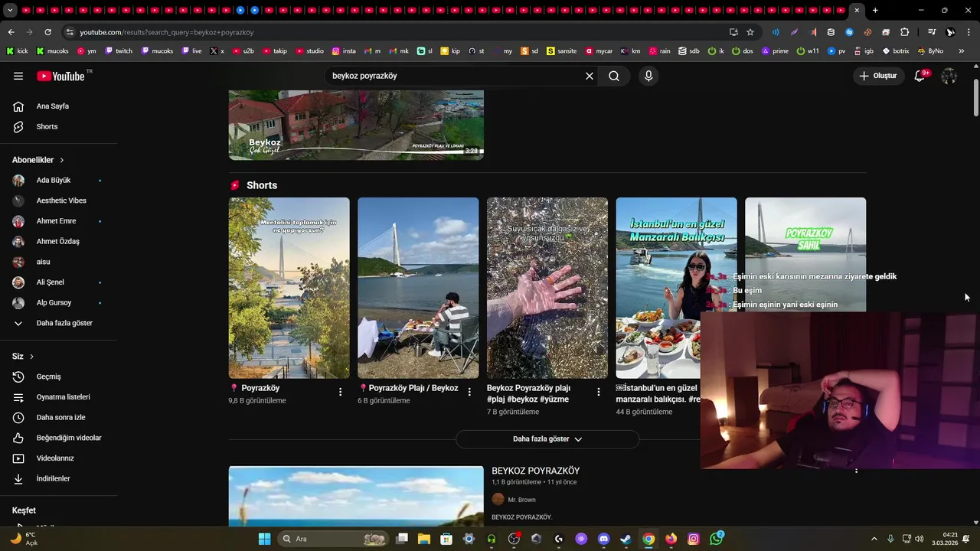980x551 pixels.
Task: Play the Beykoz Çok Güzel video thumbnail
Action: click(356, 125)
